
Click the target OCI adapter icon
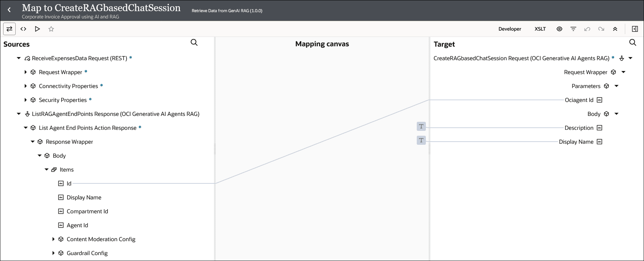622,58
